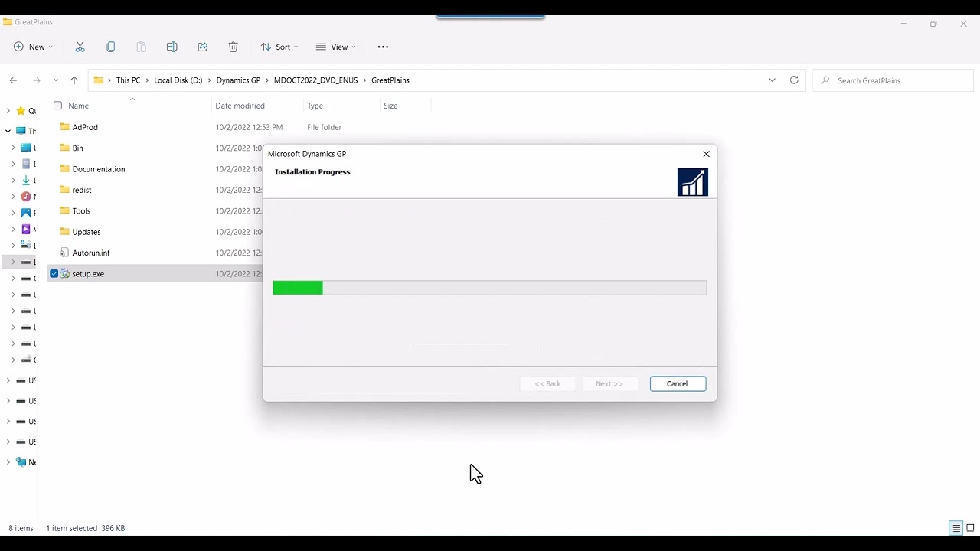Close the Microsoft Dynamics GP dialog

pos(706,154)
